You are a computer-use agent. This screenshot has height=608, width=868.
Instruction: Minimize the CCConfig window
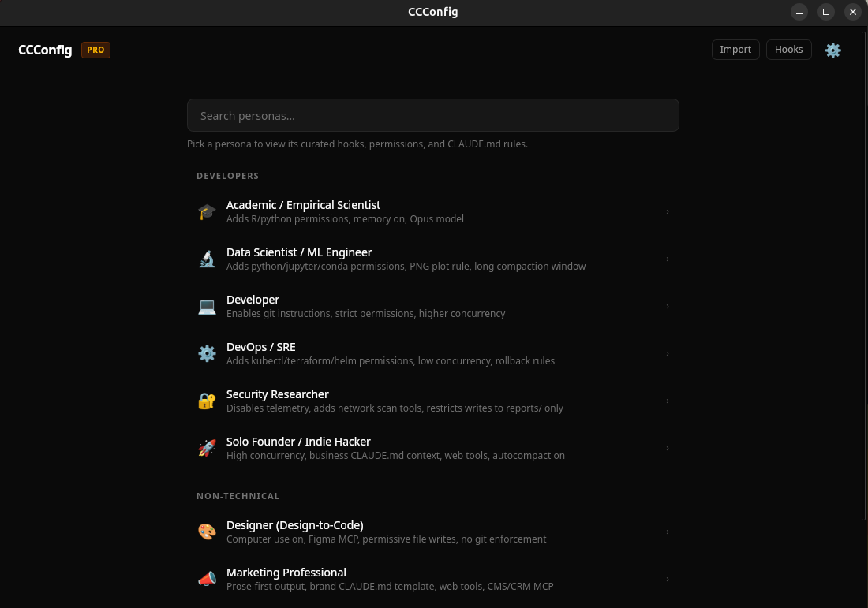[799, 12]
